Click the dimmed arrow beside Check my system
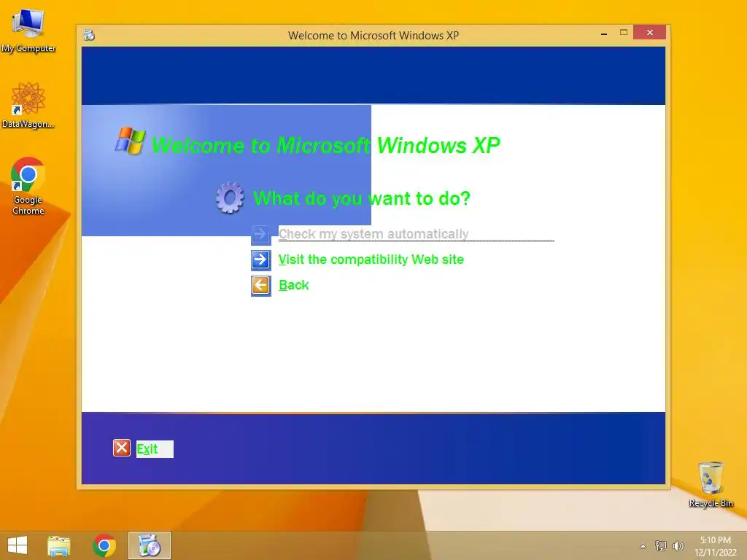Viewport: 747px width, 560px height. point(261,234)
